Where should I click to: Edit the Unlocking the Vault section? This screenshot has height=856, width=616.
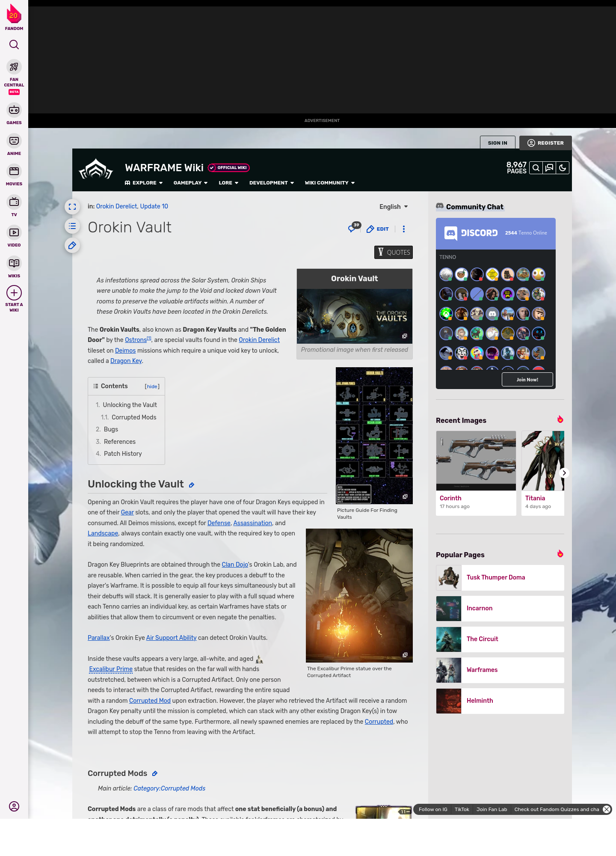tap(192, 485)
